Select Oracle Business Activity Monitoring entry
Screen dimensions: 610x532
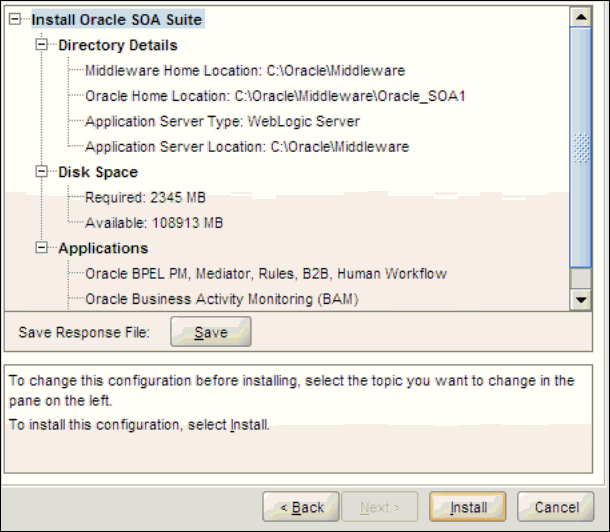click(x=221, y=298)
